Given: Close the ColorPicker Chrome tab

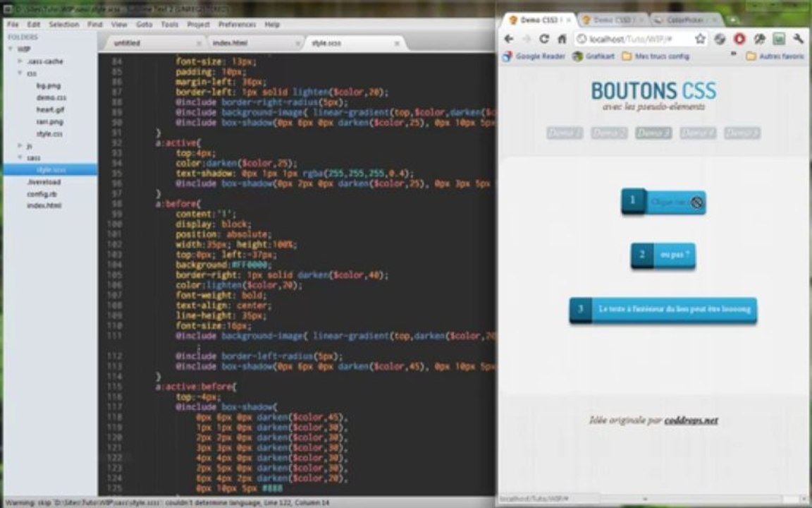Looking at the screenshot, I should click(x=715, y=20).
